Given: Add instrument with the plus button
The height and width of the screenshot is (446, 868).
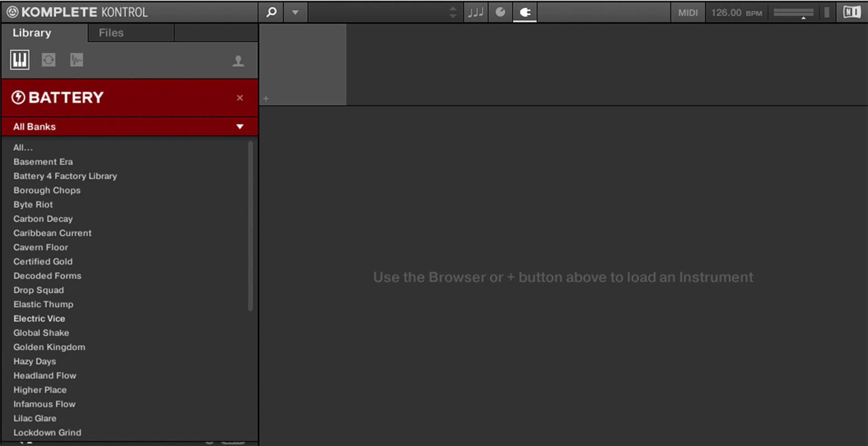Looking at the screenshot, I should click(x=266, y=98).
